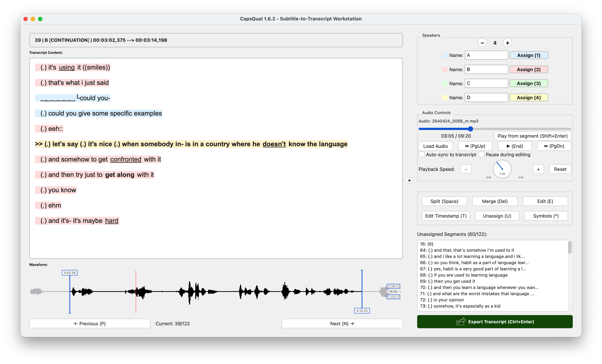Select unassigned segment 68 if you are used
This screenshot has width=602, height=364.
click(x=493, y=275)
